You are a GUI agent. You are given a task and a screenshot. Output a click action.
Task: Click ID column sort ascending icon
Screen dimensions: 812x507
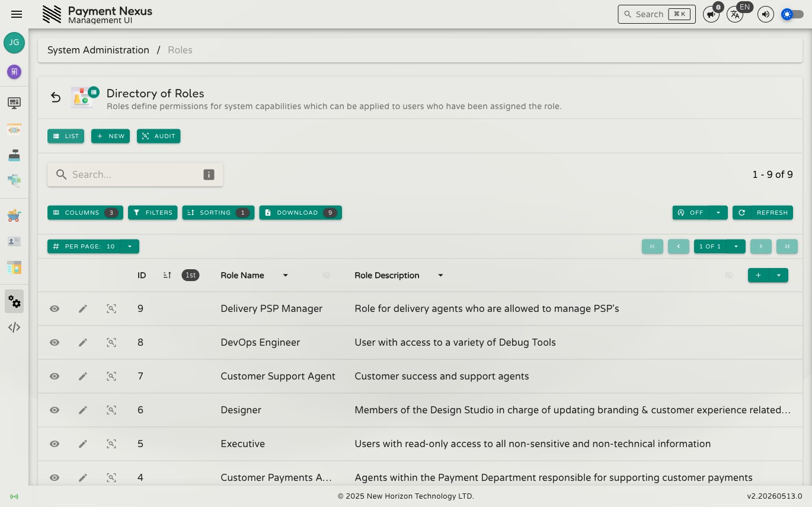tap(167, 275)
